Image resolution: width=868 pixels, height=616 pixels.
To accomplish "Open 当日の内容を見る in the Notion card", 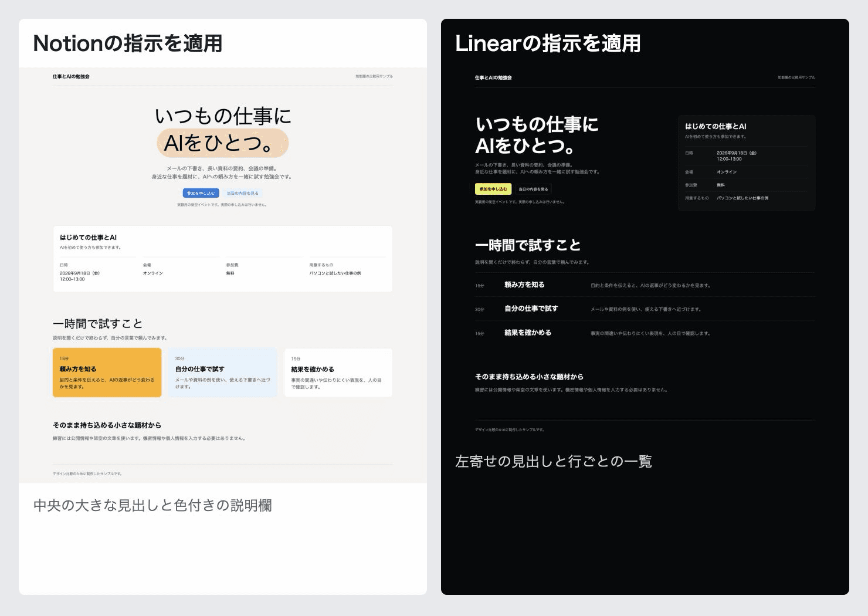I will pos(242,193).
